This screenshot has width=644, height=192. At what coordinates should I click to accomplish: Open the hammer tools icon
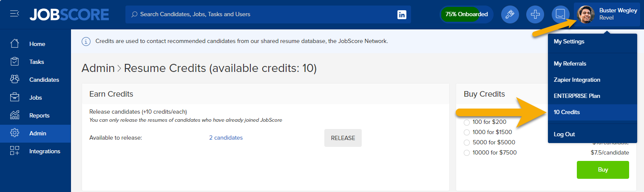click(510, 14)
